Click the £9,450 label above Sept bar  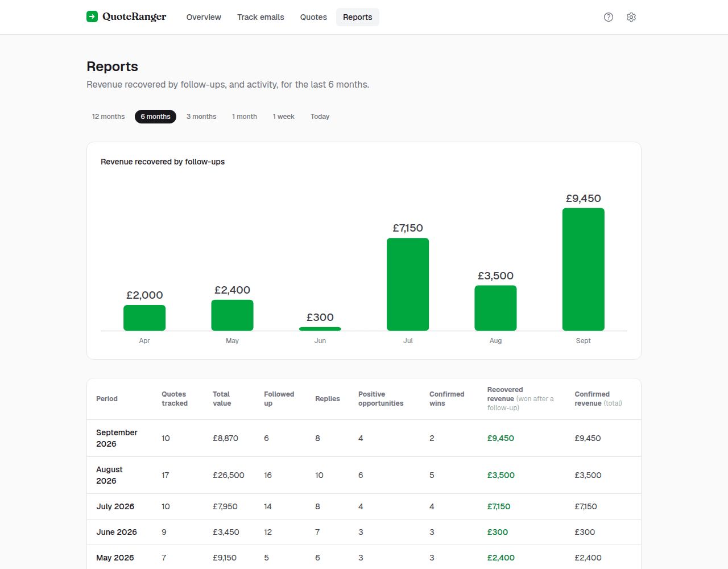(x=584, y=199)
